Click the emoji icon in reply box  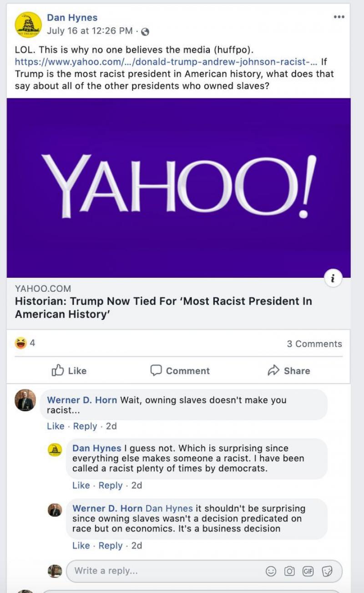271,571
